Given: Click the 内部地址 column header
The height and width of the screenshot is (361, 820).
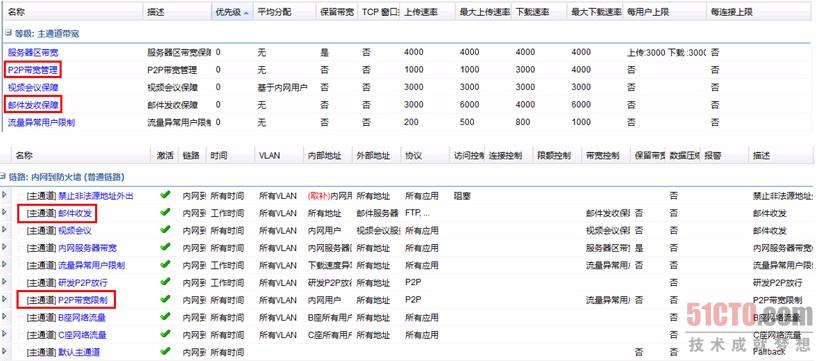Looking at the screenshot, I should 328,156.
